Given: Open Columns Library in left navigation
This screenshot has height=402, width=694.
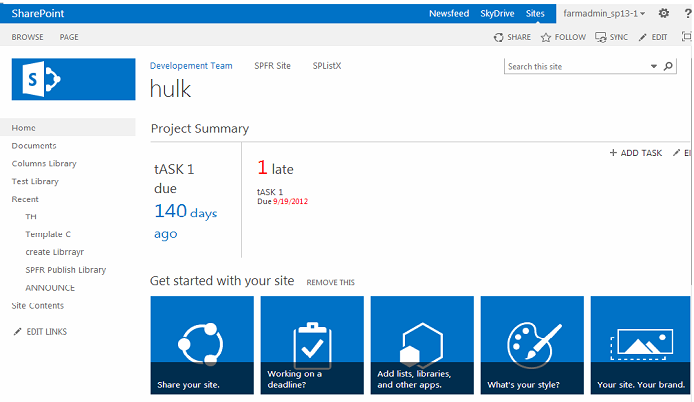Looking at the screenshot, I should coord(44,163).
